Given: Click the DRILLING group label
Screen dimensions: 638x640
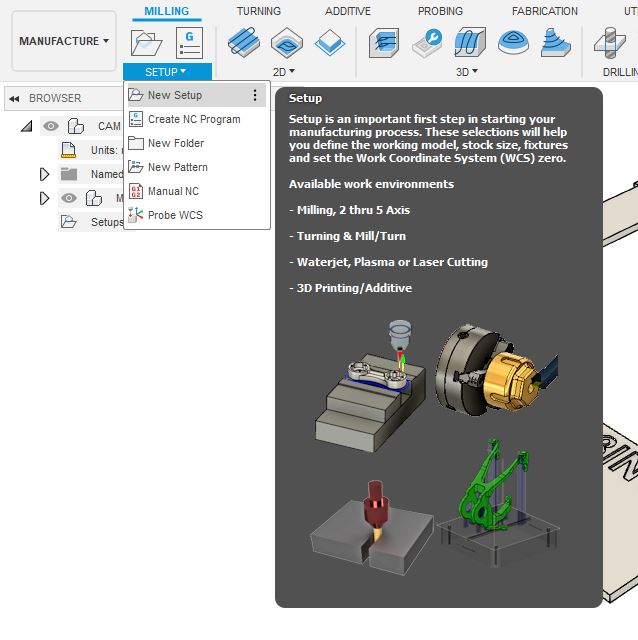Looking at the screenshot, I should click(620, 72).
